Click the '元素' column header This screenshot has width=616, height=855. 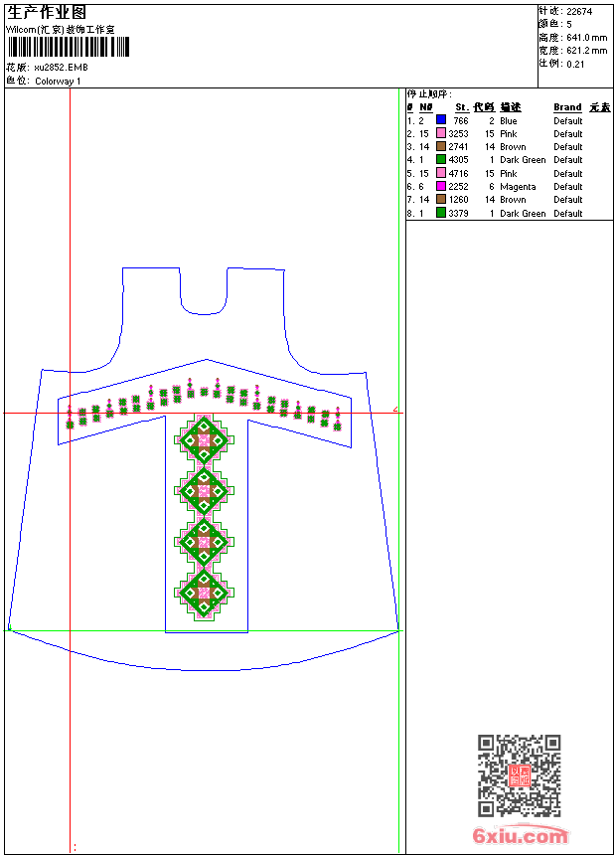[x=600, y=107]
